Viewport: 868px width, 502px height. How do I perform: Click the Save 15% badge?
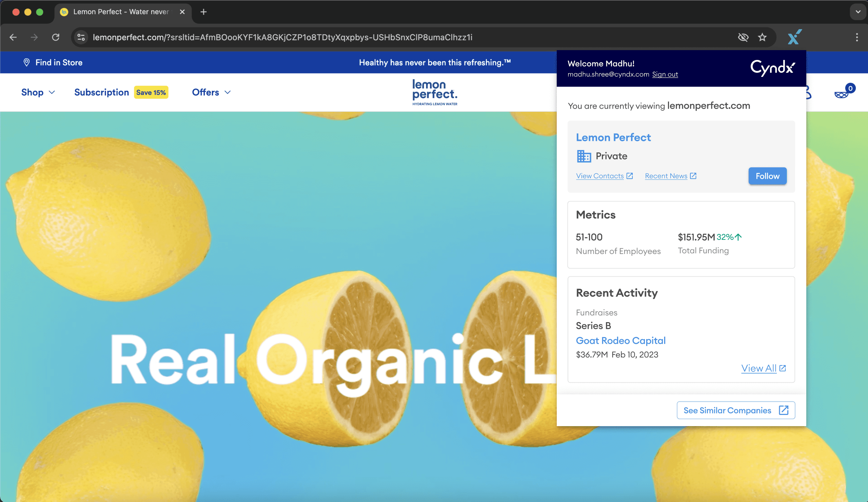click(x=151, y=92)
